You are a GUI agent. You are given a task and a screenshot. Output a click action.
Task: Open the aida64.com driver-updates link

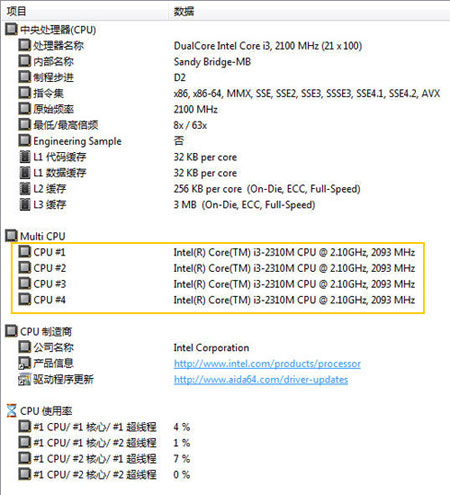(261, 379)
